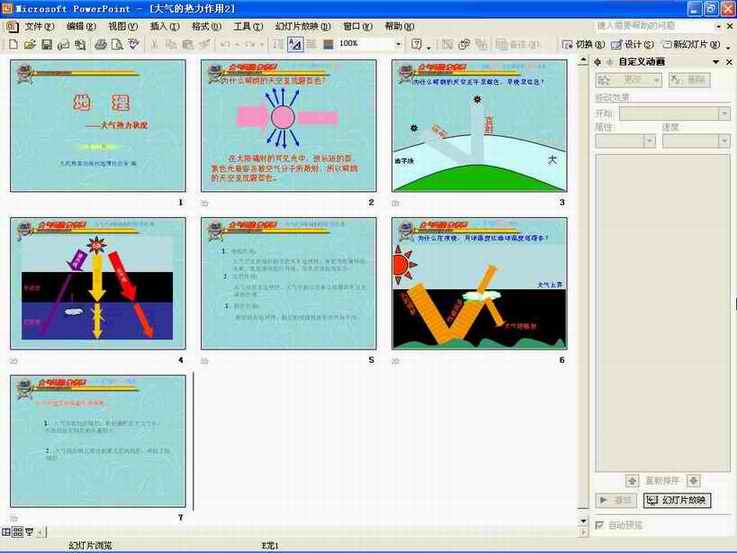Screen dimensions: 737x553
Task: Click the E-mail envelope toolbar icon
Action: click(x=63, y=45)
